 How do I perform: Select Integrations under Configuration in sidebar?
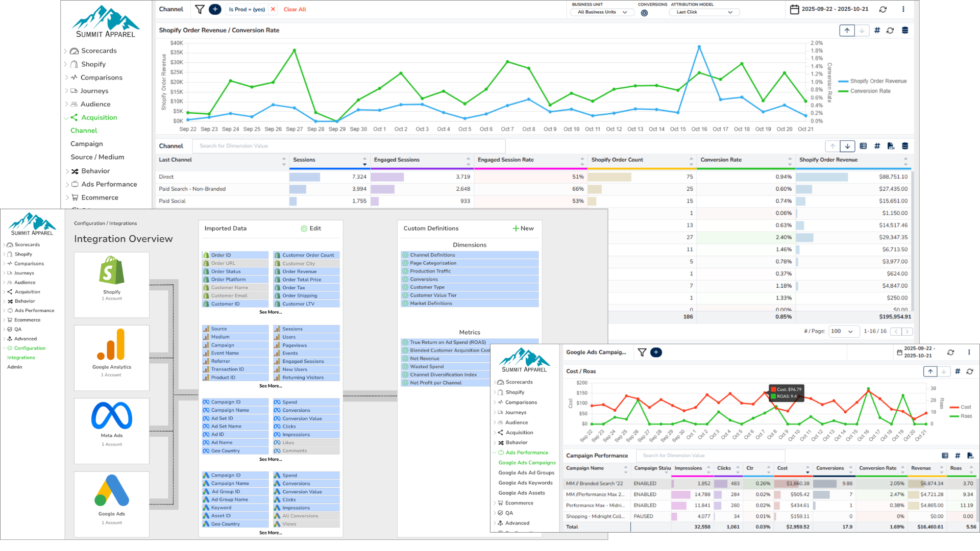pos(20,357)
